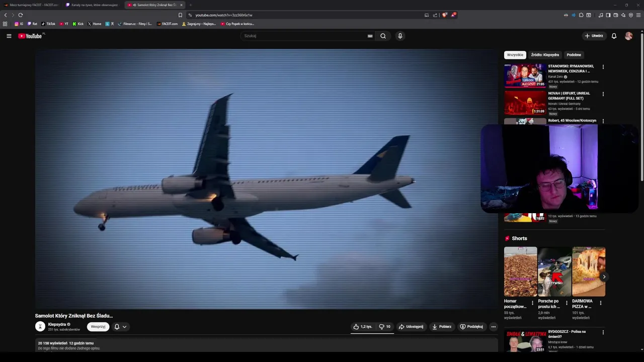Bookmark this page with the bookmark icon
The width and height of the screenshot is (644, 362).
[180, 15]
